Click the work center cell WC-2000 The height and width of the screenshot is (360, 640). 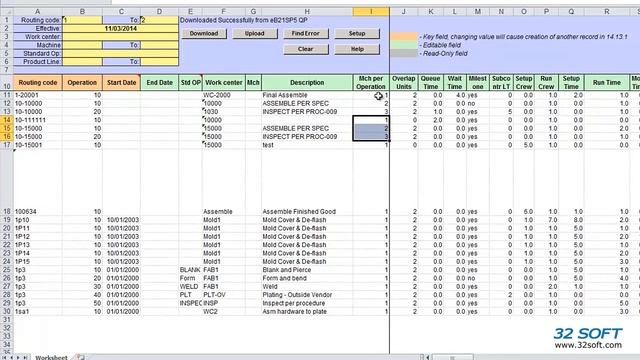point(224,95)
